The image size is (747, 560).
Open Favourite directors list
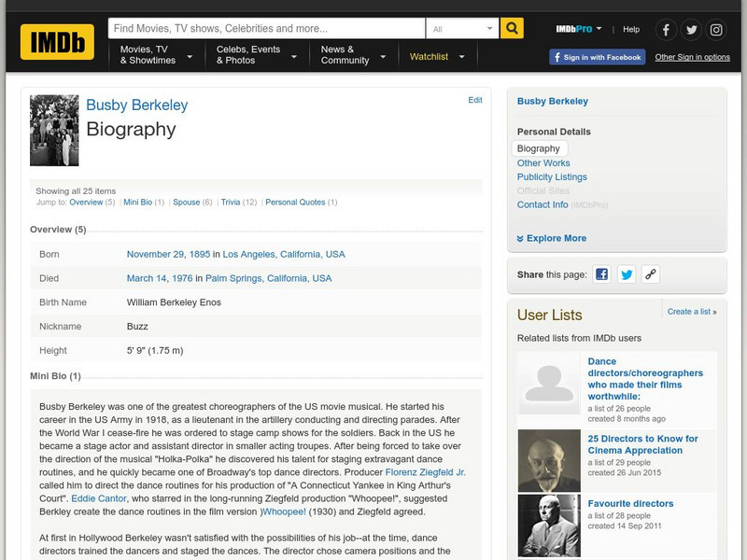631,504
